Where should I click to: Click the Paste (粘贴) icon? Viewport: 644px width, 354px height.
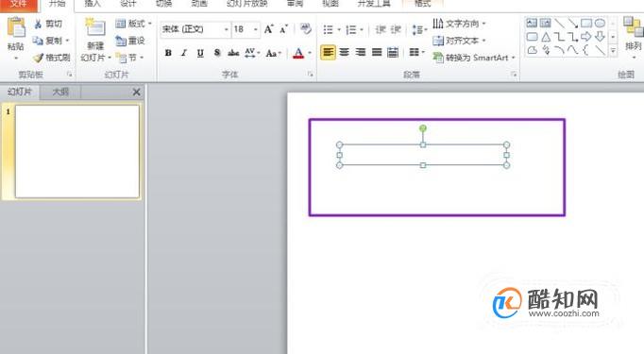(16, 28)
